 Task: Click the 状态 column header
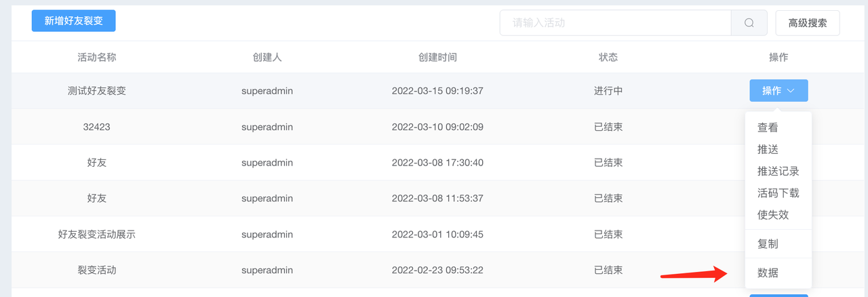pyautogui.click(x=608, y=58)
